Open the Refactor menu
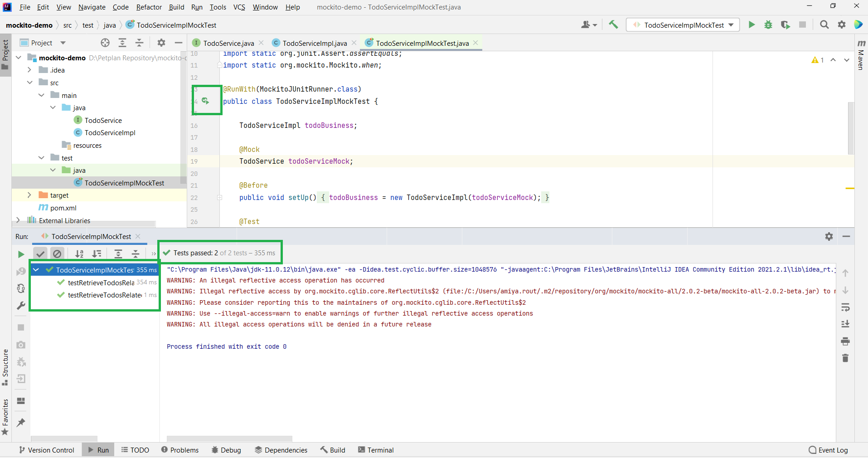 (x=149, y=7)
